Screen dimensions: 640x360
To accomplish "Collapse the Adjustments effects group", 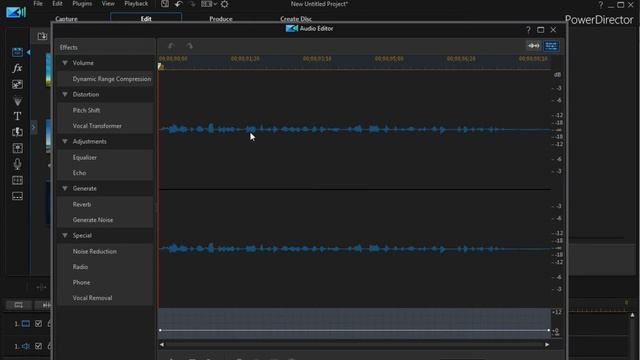I will click(x=65, y=141).
